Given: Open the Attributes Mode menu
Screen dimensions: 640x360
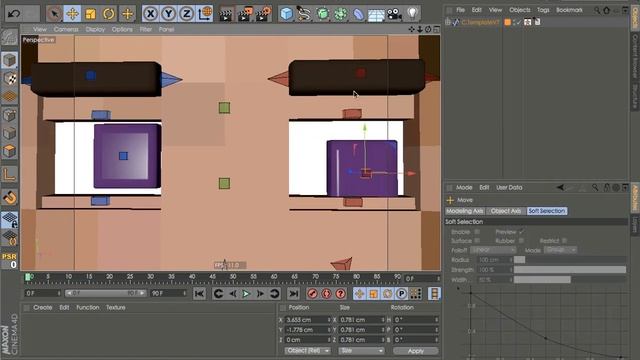Looking at the screenshot, I should (x=464, y=187).
